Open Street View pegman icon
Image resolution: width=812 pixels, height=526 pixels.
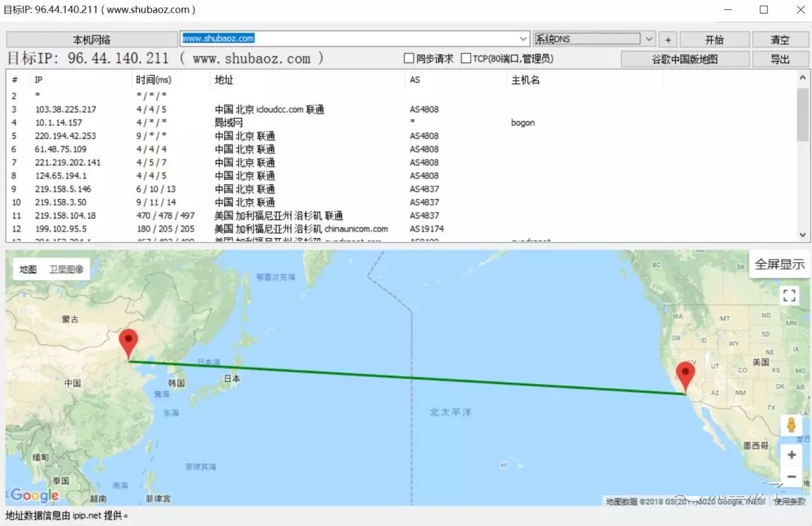(x=791, y=426)
